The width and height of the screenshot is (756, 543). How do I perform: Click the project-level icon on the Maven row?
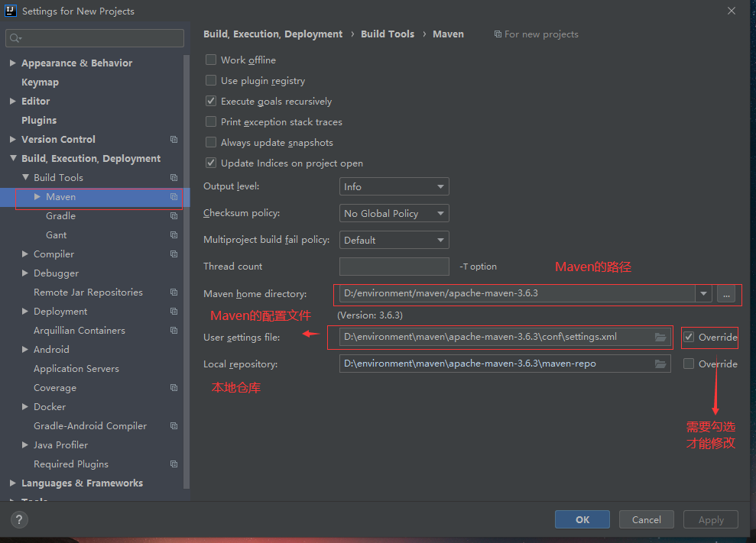[x=174, y=196]
